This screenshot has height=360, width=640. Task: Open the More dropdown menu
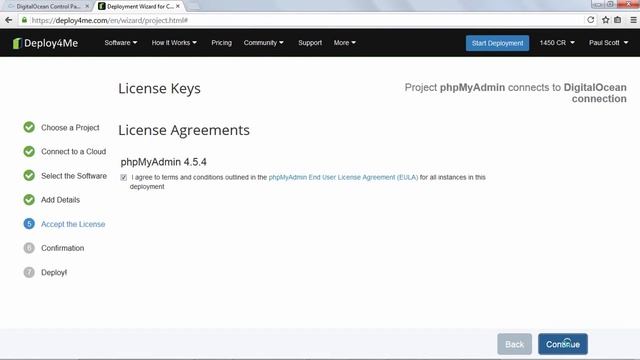tap(345, 43)
